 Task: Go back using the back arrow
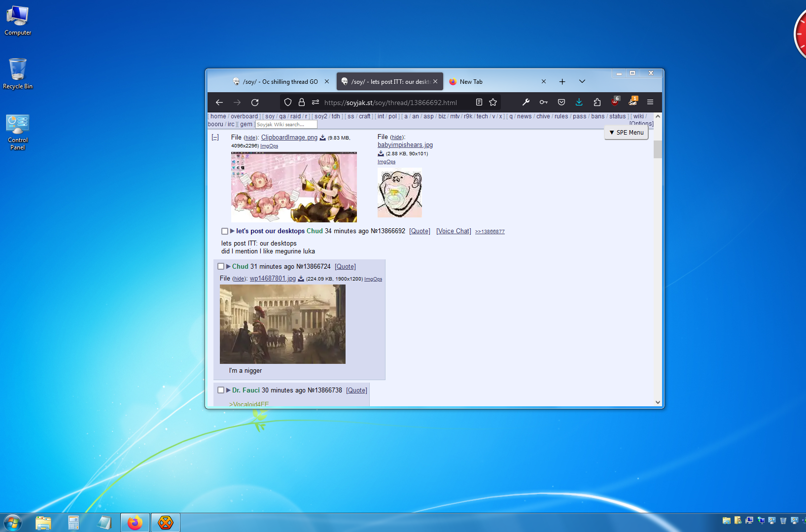coord(219,103)
